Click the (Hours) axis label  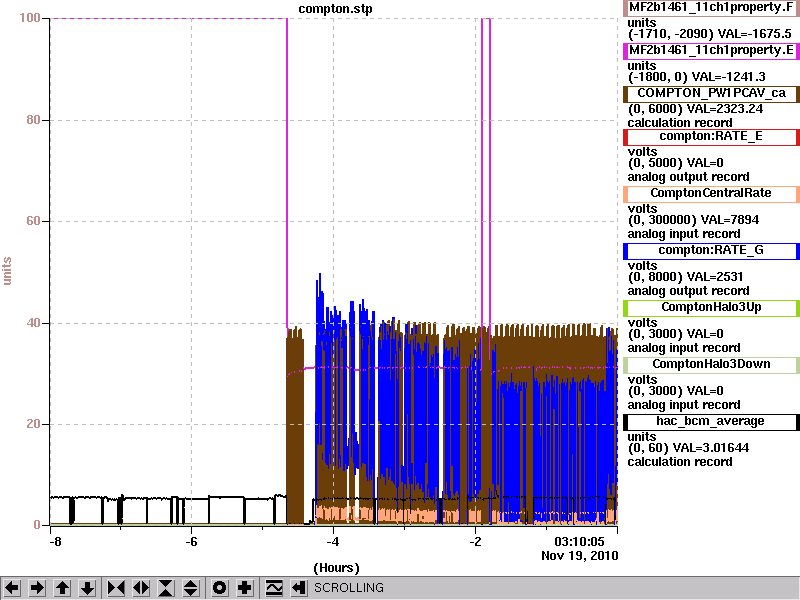336,568
